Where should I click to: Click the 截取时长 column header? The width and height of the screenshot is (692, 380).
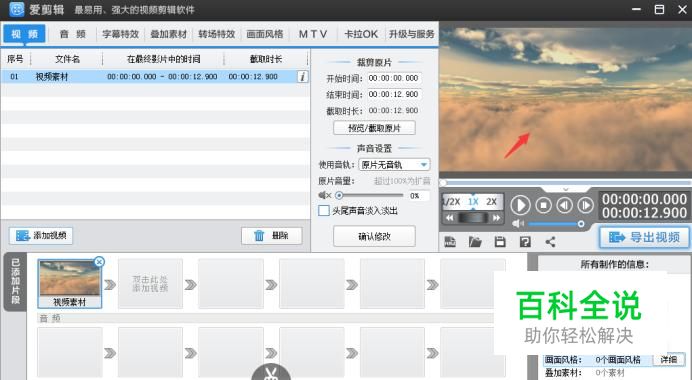coord(266,59)
